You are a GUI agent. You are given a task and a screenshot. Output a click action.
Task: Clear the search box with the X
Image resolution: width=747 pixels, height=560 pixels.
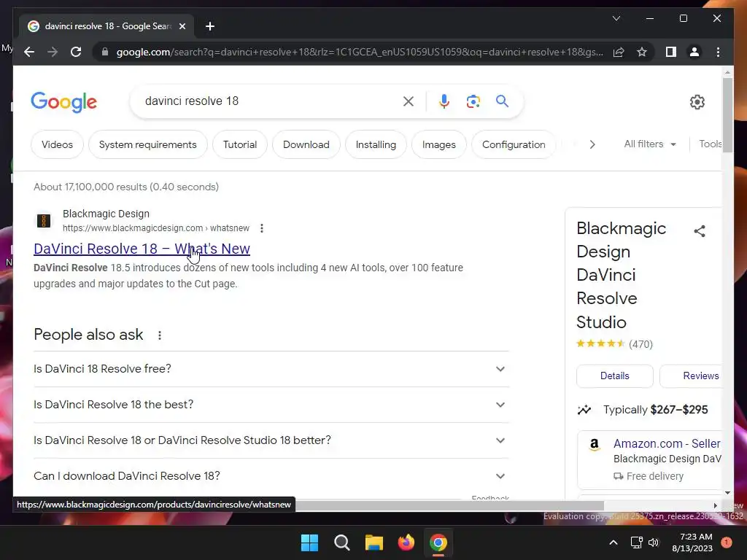tap(409, 101)
